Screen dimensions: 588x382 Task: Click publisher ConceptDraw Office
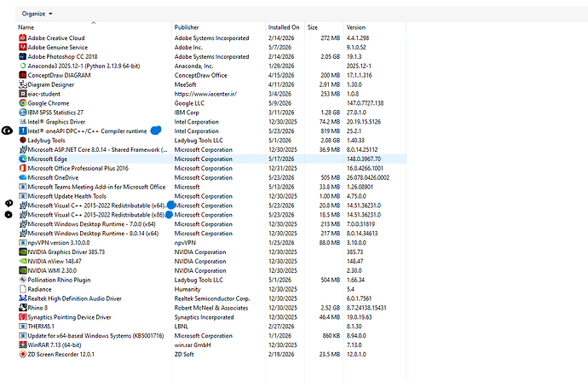pyautogui.click(x=200, y=75)
